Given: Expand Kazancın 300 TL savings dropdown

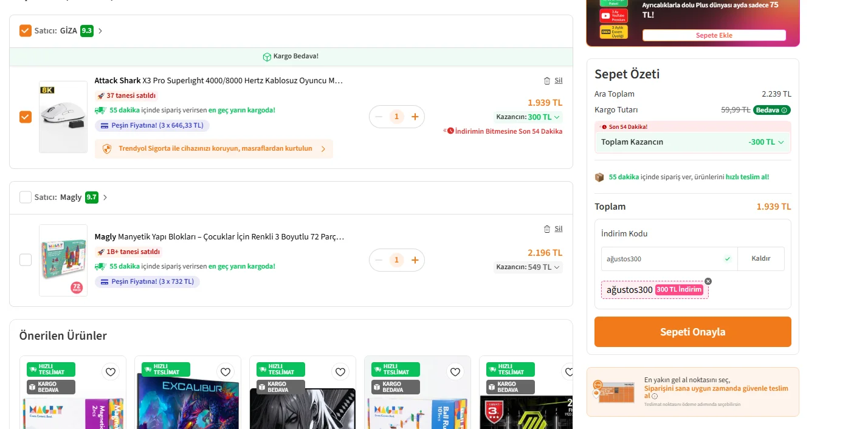Looking at the screenshot, I should [528, 117].
